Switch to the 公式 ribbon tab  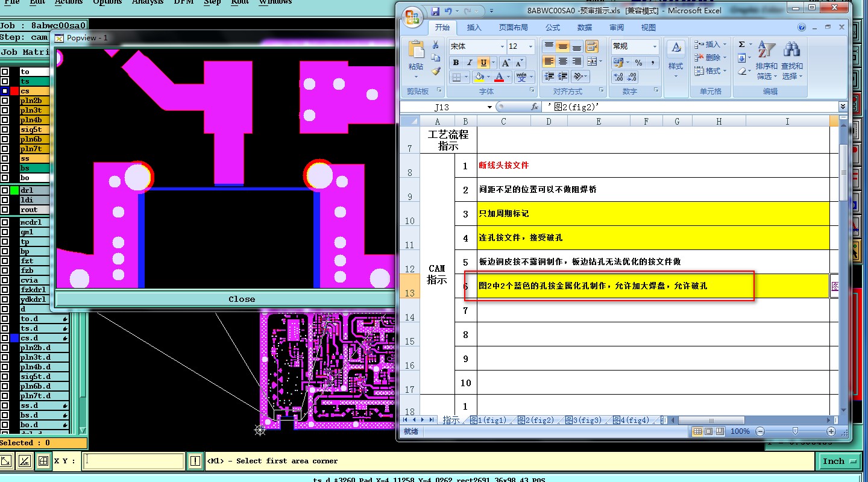click(553, 28)
